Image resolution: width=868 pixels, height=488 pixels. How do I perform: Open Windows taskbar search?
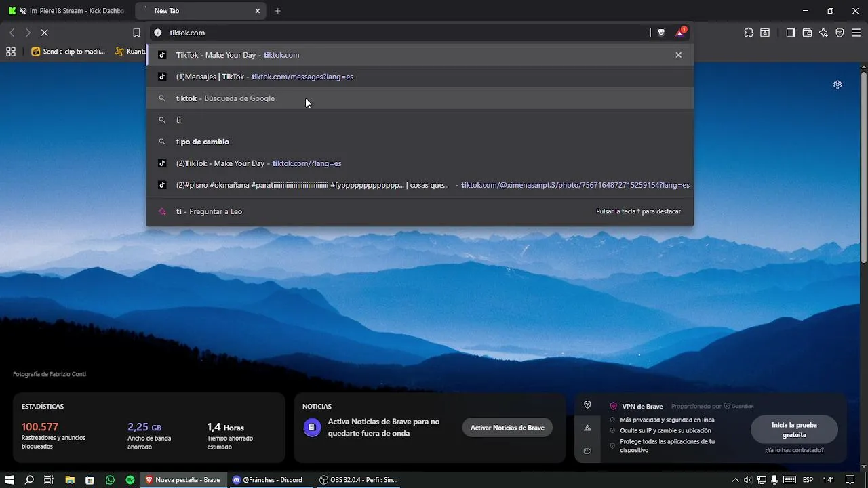(x=29, y=480)
